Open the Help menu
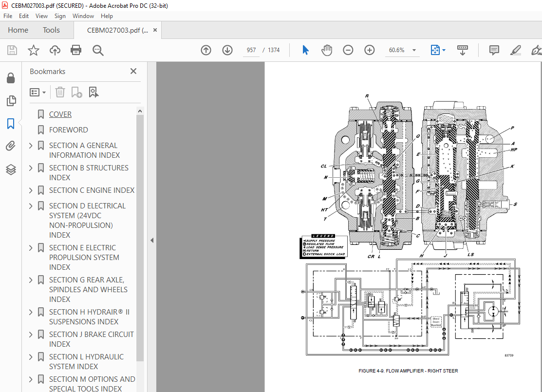Screen dimensions: 542x392 pyautogui.click(x=107, y=16)
